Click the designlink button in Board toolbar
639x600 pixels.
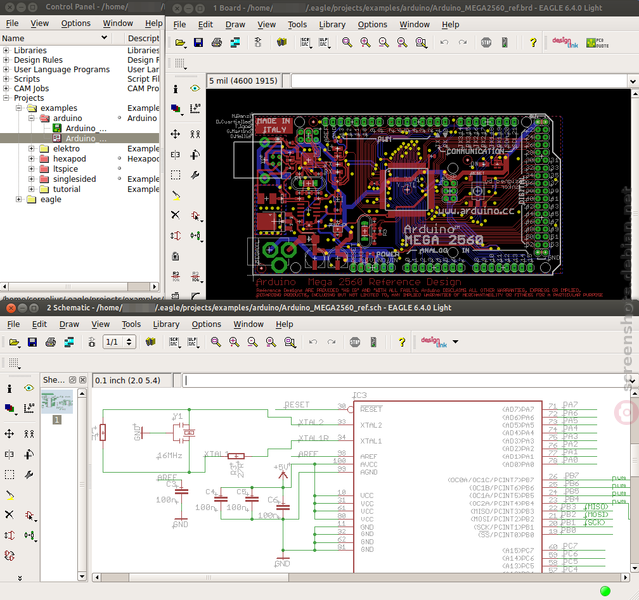coord(565,42)
